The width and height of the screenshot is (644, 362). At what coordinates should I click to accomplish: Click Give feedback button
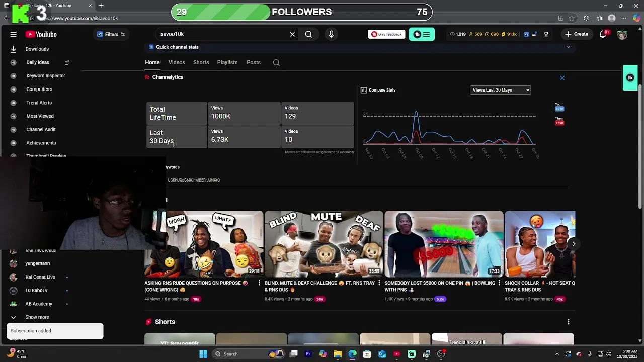tap(386, 34)
